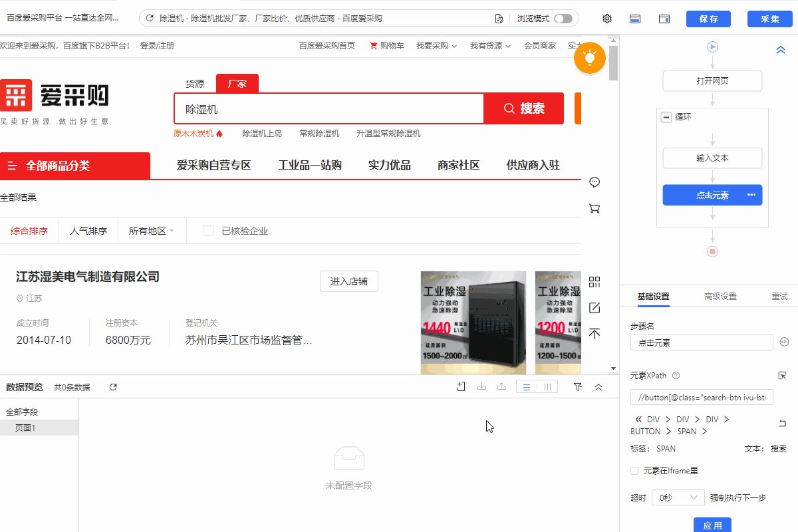798x532 pixels.
Task: Check the 已核验企业 checkbox
Action: tap(208, 231)
